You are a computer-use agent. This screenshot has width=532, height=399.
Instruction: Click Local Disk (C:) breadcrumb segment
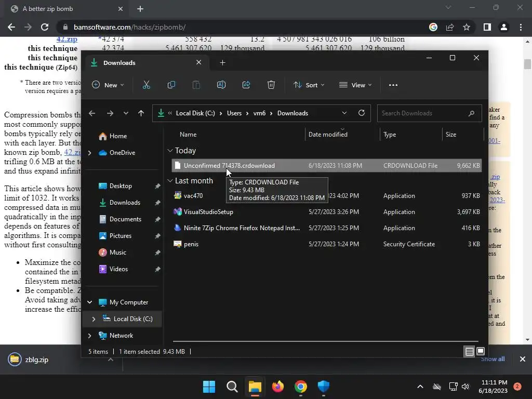(x=195, y=113)
